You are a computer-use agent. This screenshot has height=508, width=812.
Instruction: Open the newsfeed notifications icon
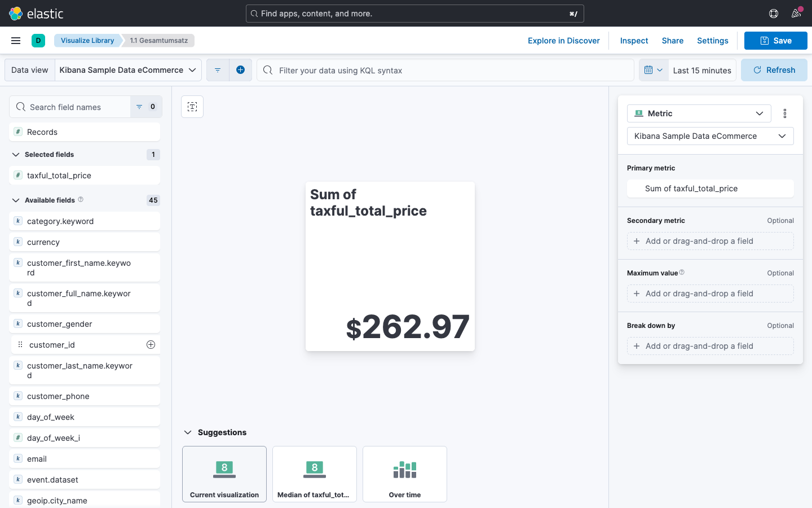point(796,14)
